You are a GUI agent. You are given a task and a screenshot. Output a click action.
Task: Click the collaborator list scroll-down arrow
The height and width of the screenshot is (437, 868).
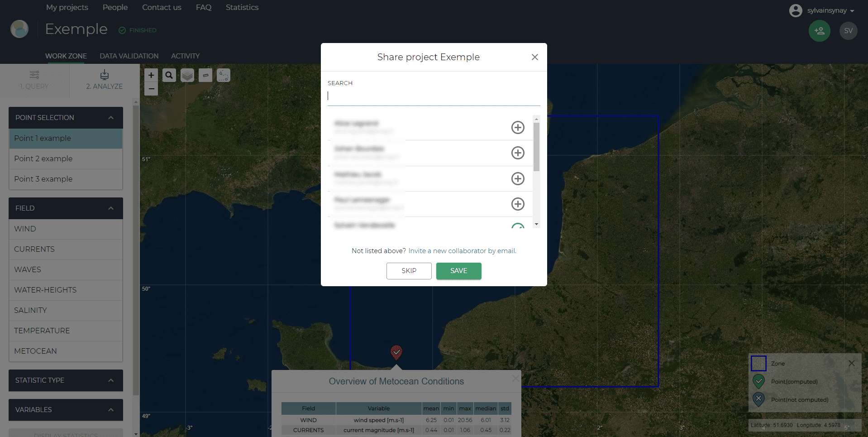[536, 224]
